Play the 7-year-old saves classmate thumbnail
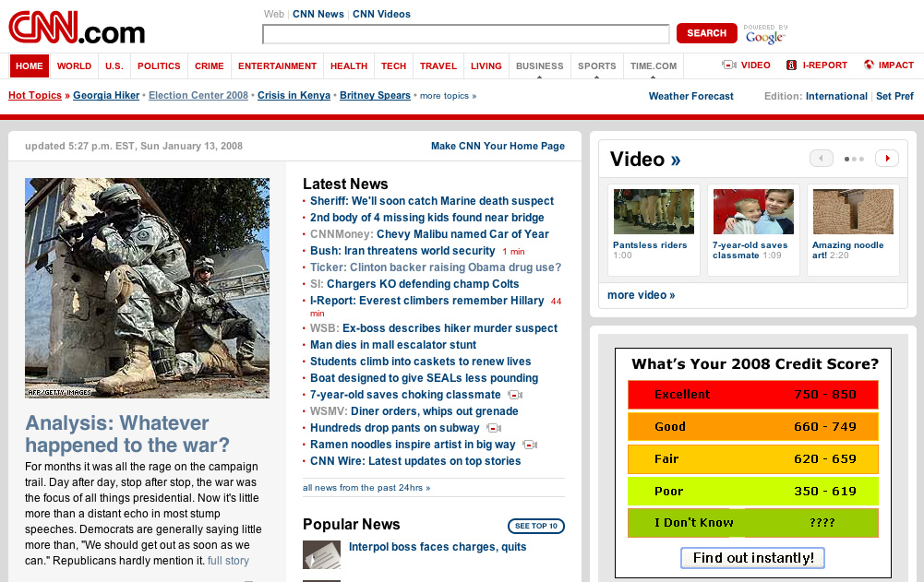The image size is (924, 582). tap(753, 211)
